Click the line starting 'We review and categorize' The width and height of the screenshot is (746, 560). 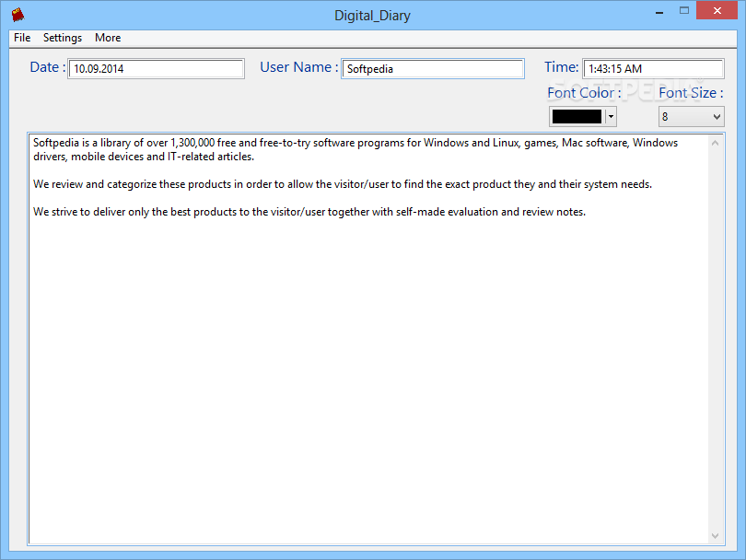343,184
